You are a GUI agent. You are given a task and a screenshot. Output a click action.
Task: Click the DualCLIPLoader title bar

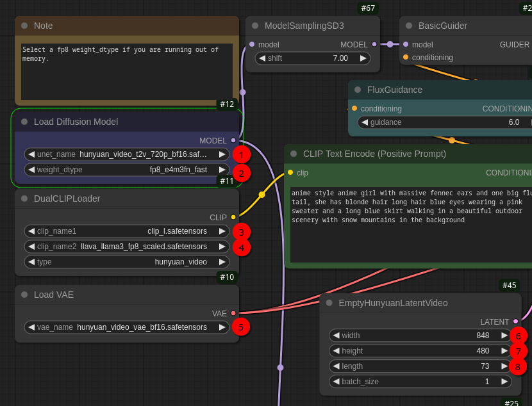coord(127,199)
